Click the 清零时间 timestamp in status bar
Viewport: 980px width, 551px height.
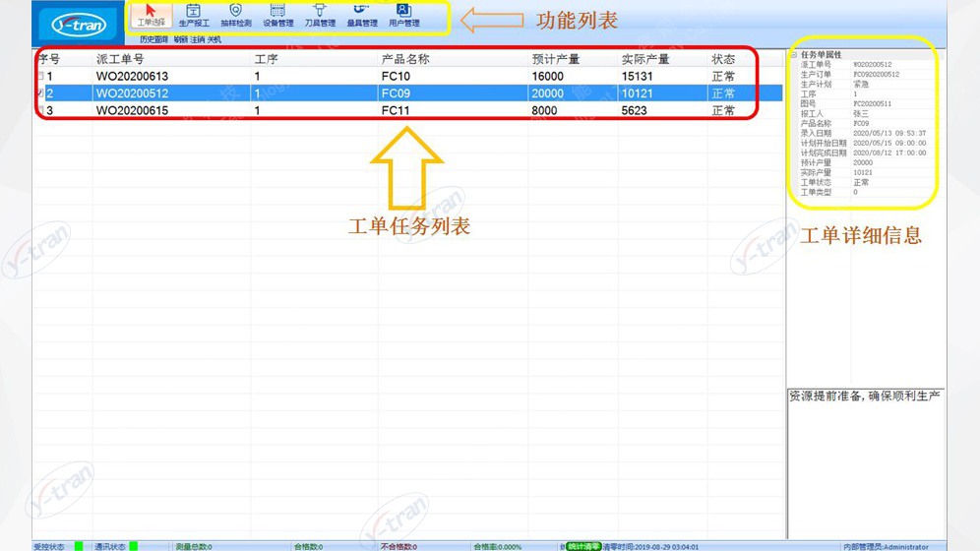(650, 547)
